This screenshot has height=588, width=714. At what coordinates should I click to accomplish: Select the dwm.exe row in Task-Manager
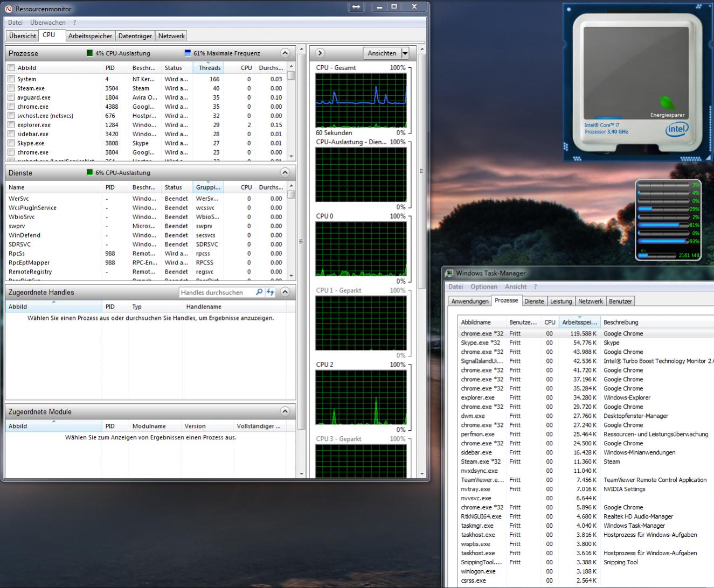(585, 416)
